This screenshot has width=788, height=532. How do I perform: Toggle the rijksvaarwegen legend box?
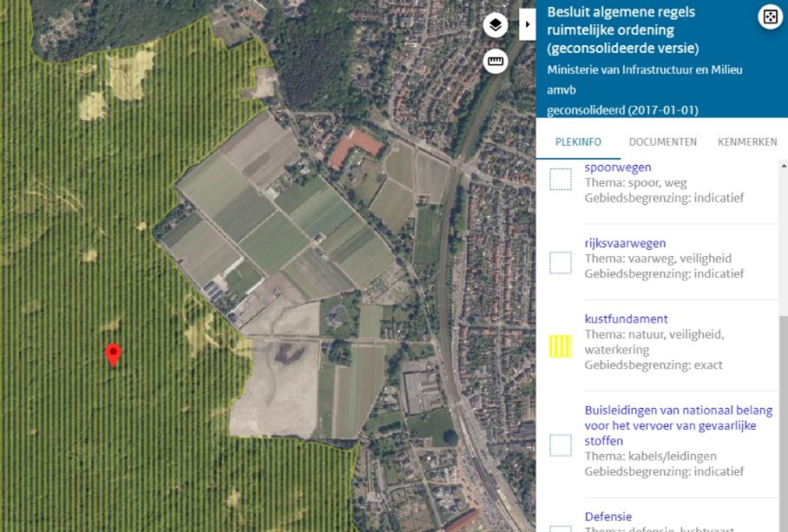click(x=561, y=263)
